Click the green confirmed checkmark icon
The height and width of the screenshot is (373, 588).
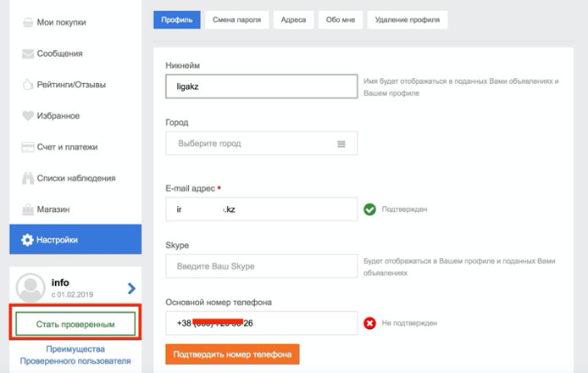point(369,209)
